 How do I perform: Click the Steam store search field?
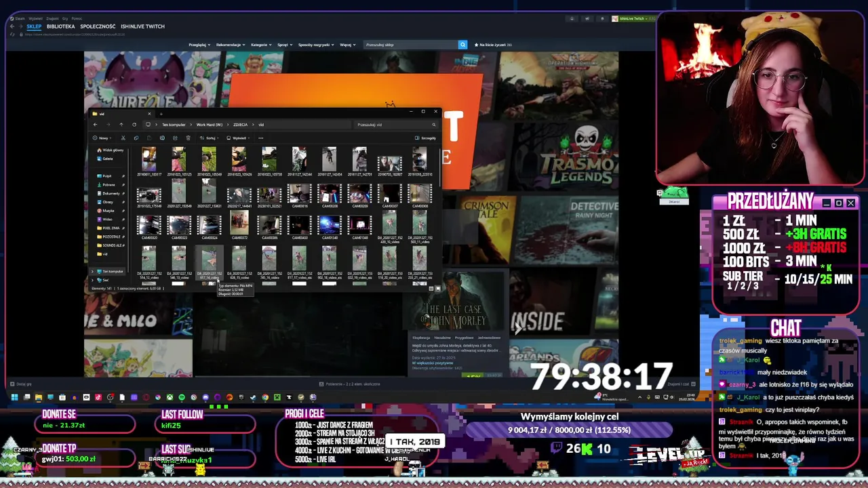click(410, 45)
